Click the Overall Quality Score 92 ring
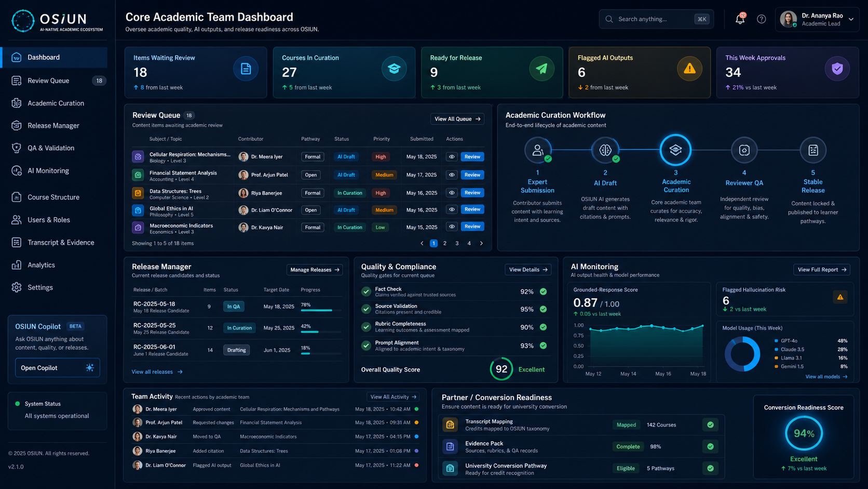This screenshot has width=868, height=489. click(501, 369)
